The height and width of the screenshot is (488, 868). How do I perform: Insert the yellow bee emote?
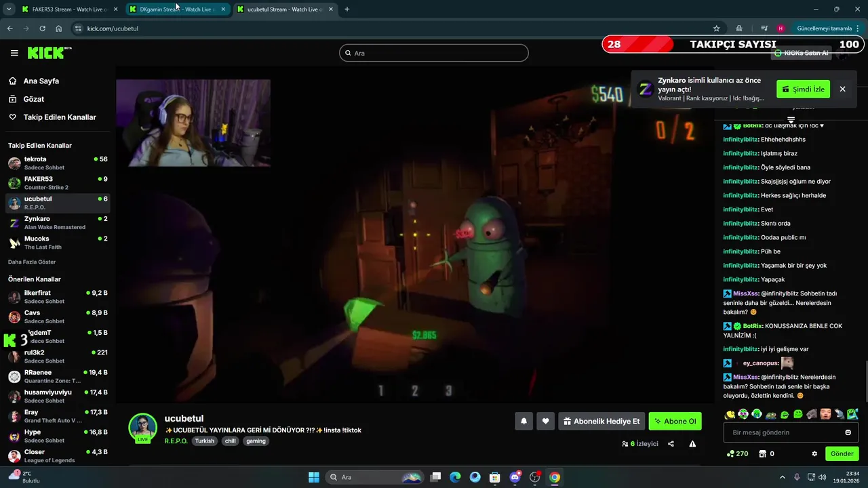pos(730,414)
